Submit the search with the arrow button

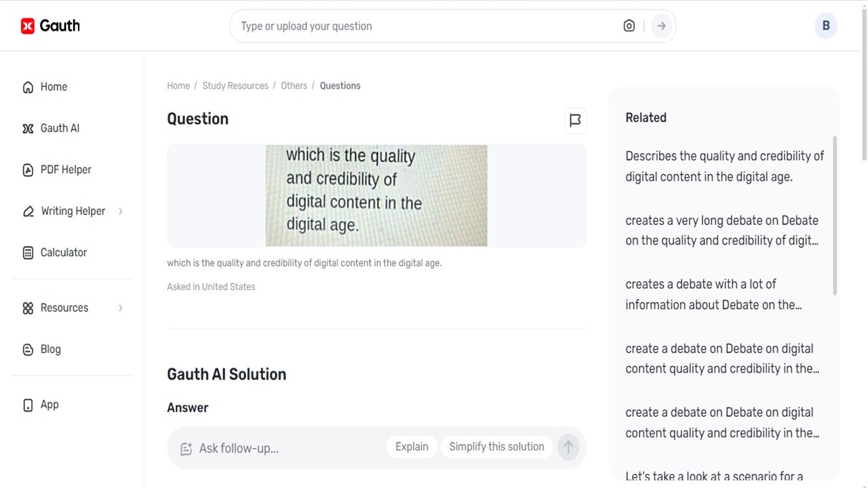click(x=661, y=26)
